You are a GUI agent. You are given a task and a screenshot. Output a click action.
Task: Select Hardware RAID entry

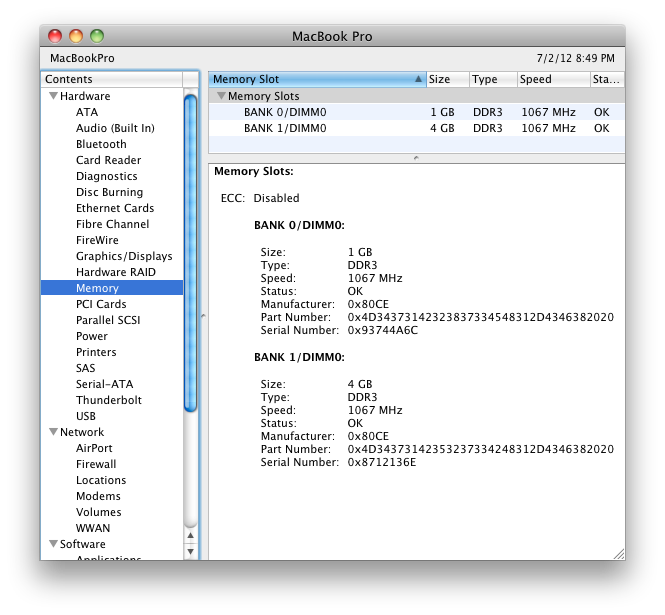coord(116,272)
